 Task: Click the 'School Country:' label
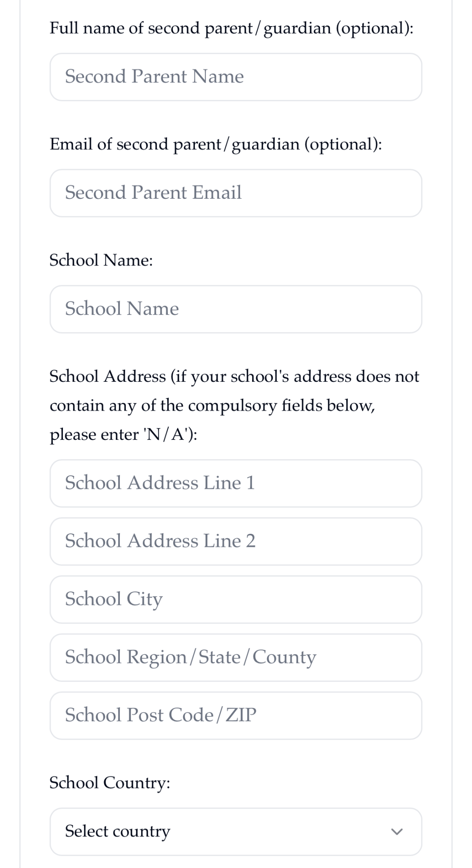110,783
